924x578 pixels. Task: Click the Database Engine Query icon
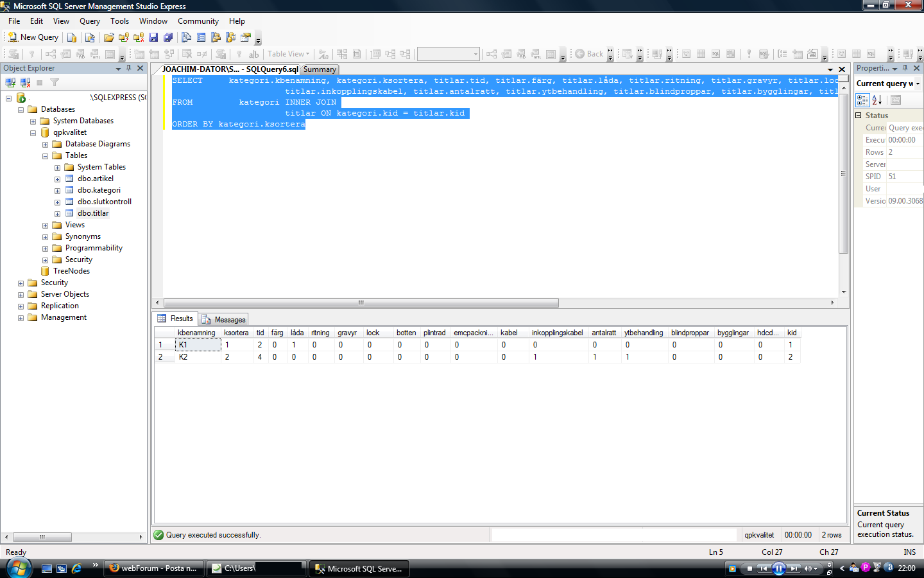click(x=72, y=37)
